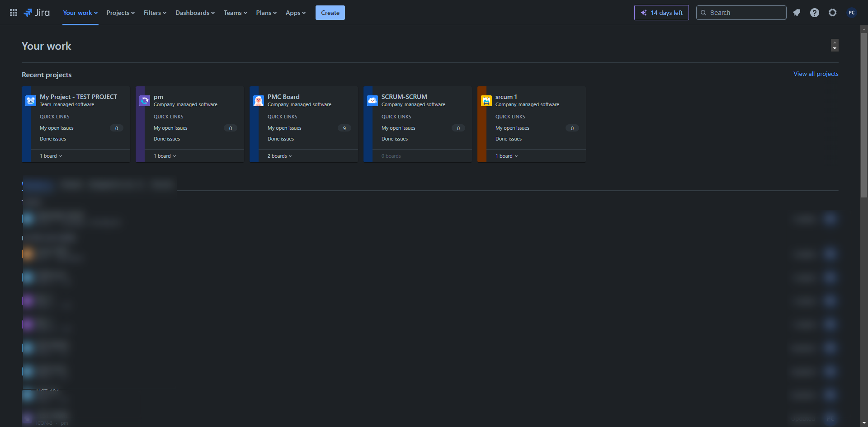
Task: Expand the 1 board dropdown on srcum 1
Action: 507,156
